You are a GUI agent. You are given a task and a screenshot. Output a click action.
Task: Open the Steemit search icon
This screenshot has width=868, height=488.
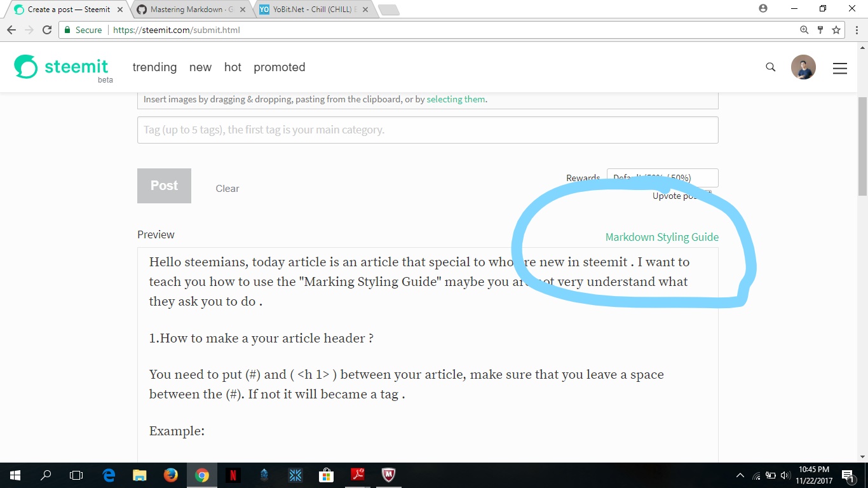point(771,67)
